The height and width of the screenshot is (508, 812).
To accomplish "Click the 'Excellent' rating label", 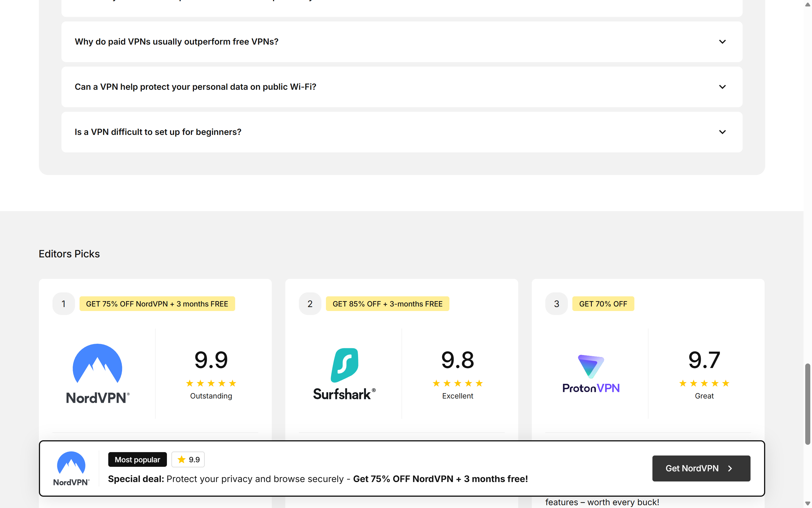I will click(457, 396).
